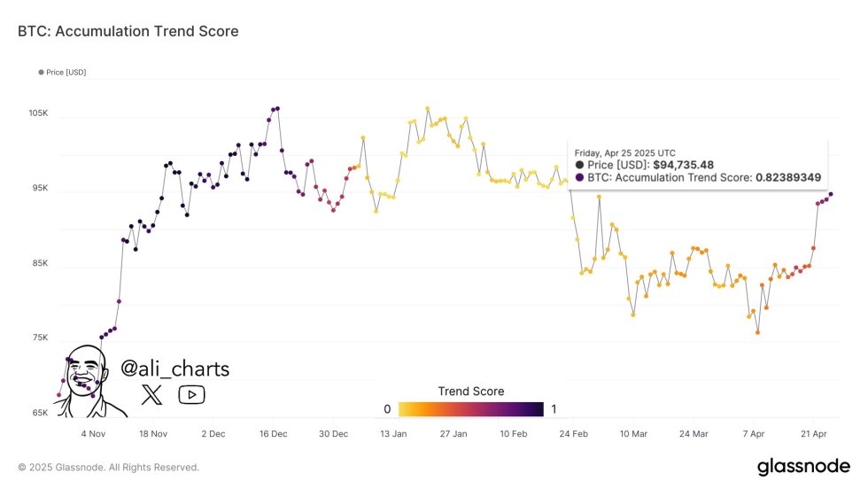Click the 4 Nov date label
Screen dimensions: 868x489
point(93,434)
